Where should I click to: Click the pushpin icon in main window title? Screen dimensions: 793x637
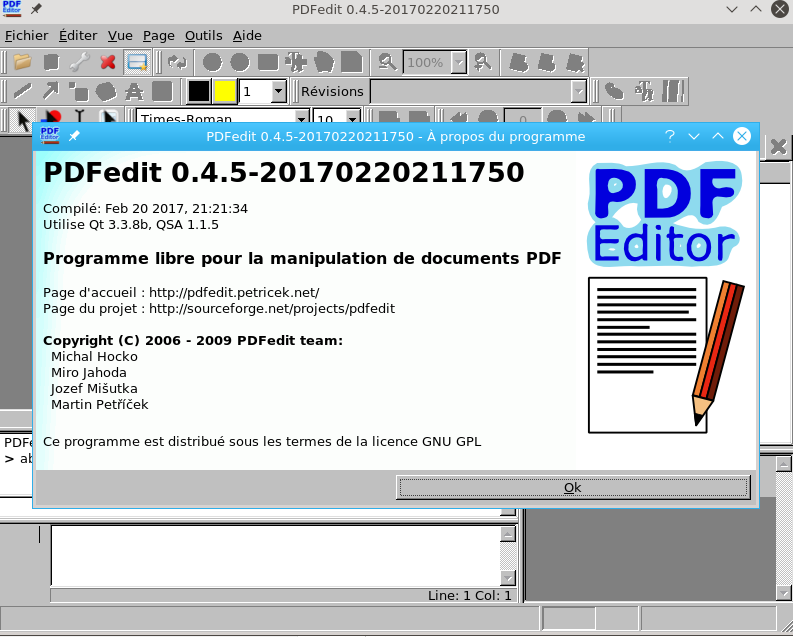point(35,9)
